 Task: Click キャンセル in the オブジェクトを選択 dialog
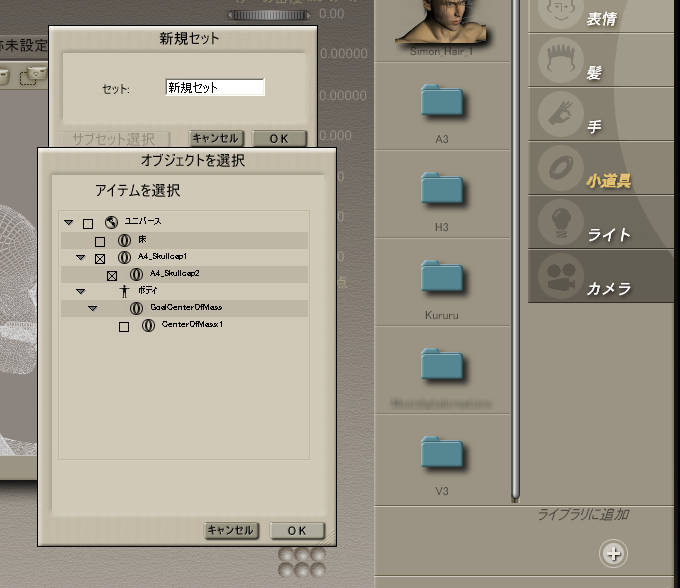(231, 530)
